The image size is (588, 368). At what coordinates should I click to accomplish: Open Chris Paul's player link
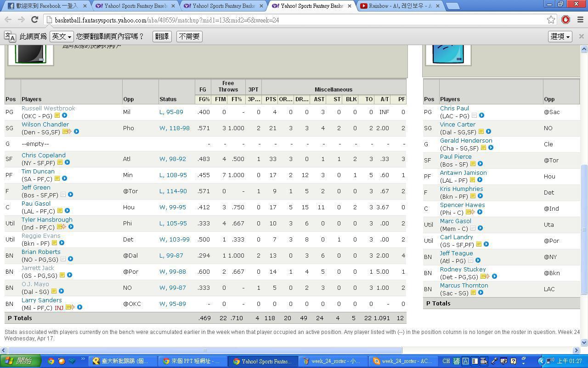click(454, 109)
